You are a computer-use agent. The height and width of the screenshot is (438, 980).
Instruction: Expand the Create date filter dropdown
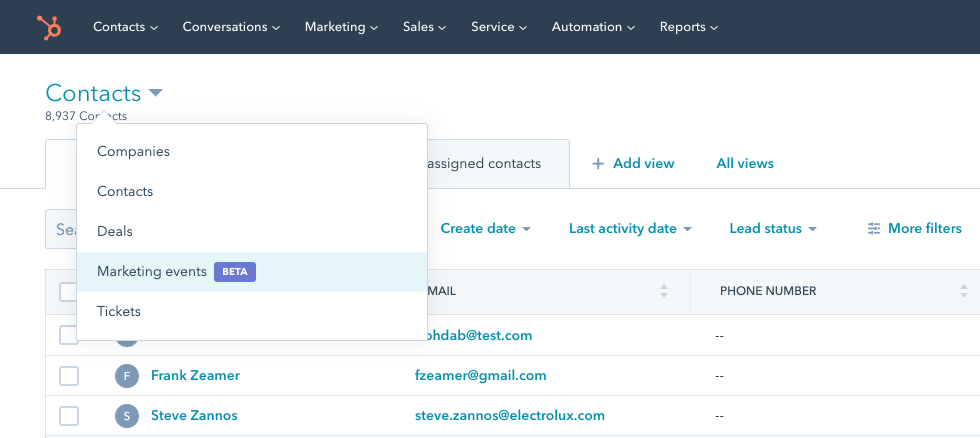click(485, 229)
